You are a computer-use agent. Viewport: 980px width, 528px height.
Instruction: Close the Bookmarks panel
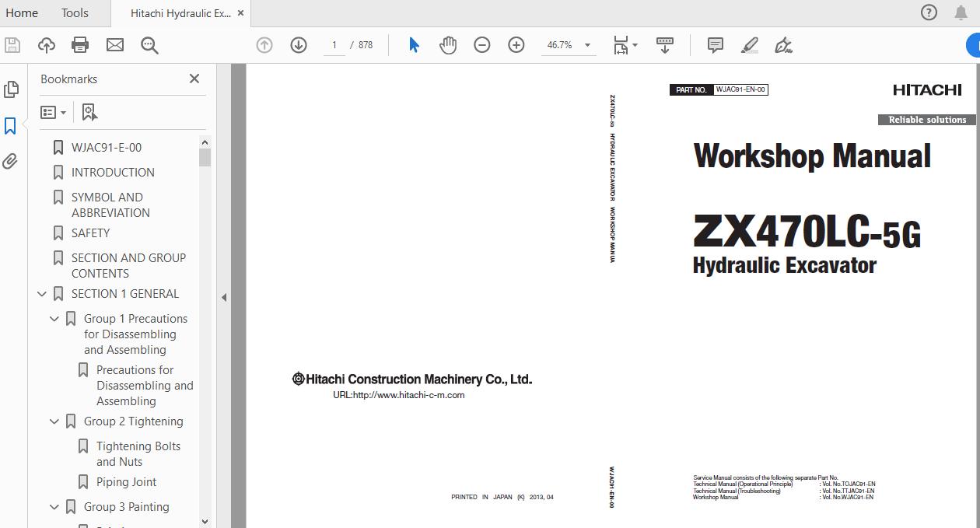tap(194, 79)
